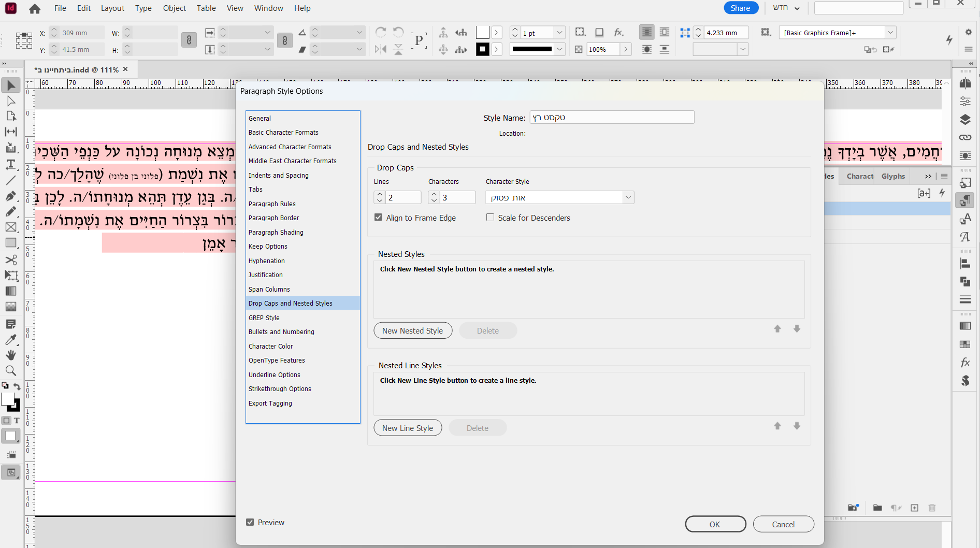Screen dimensions: 980x548
Task: Select the Scissors tool
Action: coord(11,259)
